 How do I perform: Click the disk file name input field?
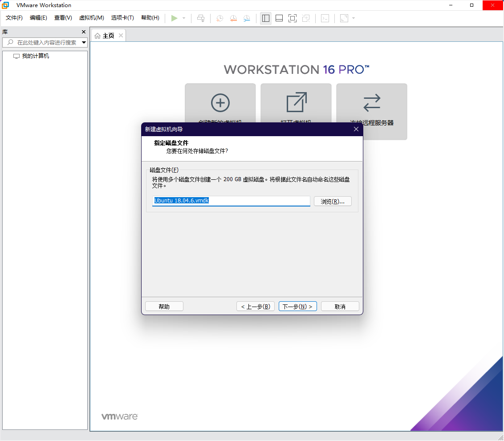231,201
